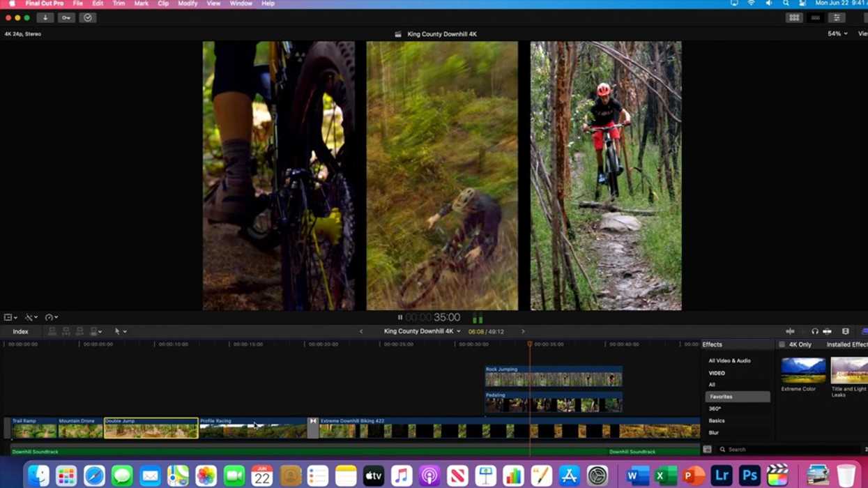
Task: Select the Rock Jumping connected clip
Action: coord(554,376)
